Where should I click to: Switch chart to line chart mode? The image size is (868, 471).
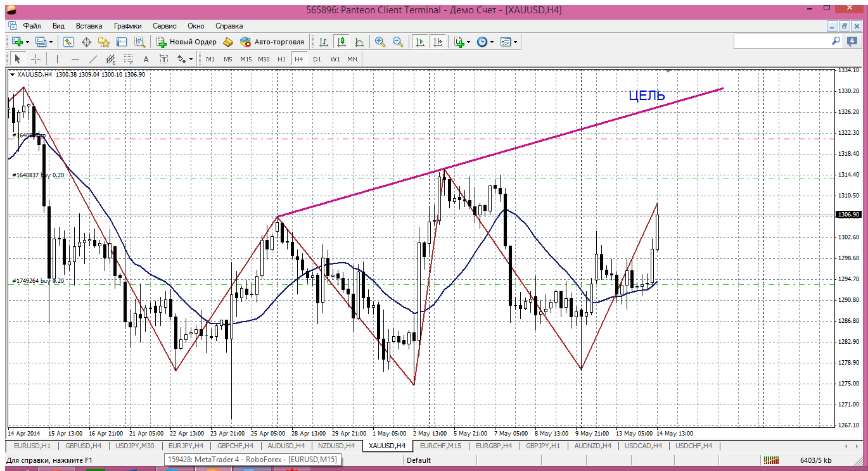point(359,42)
